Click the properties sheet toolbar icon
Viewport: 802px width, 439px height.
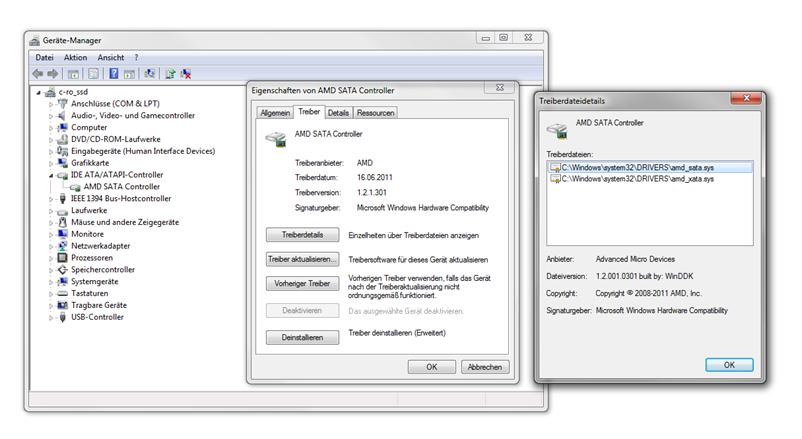[x=93, y=74]
